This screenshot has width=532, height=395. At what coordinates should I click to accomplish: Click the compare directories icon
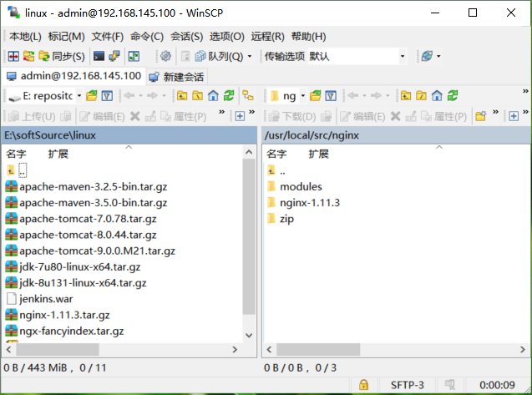point(29,56)
